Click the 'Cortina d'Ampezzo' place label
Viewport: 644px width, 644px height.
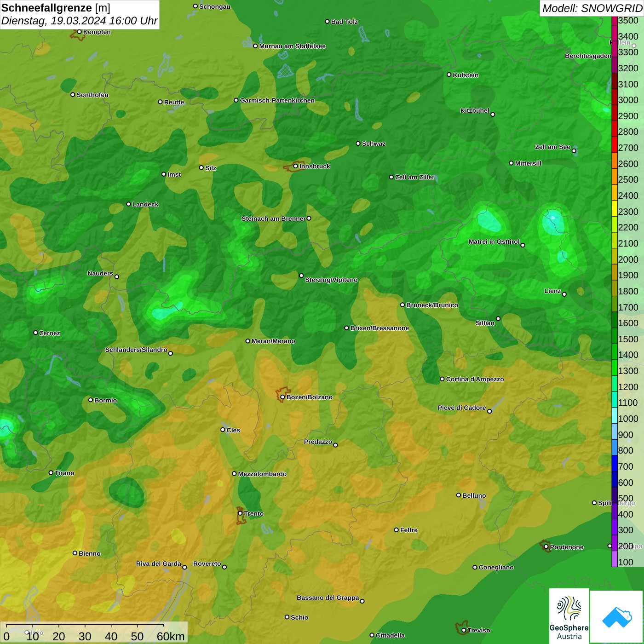tap(475, 379)
